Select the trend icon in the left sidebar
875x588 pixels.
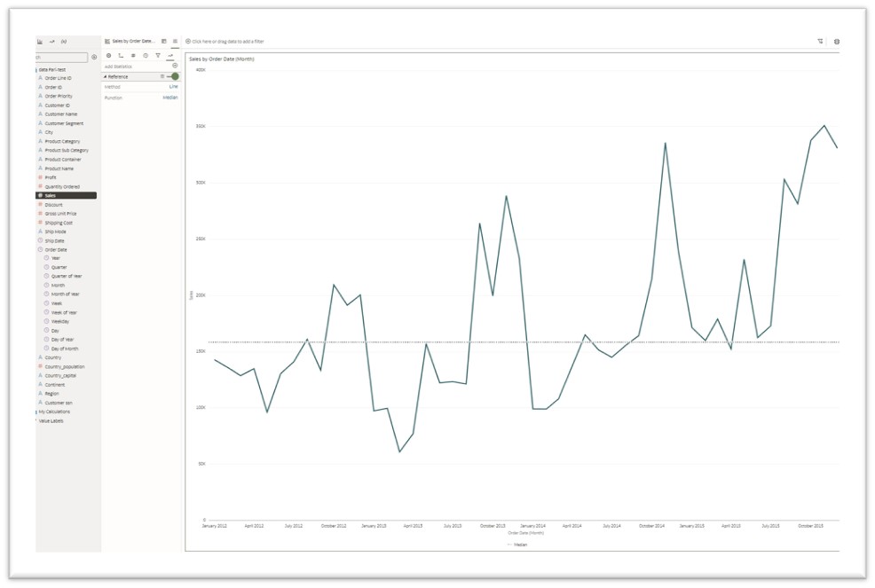[53, 41]
